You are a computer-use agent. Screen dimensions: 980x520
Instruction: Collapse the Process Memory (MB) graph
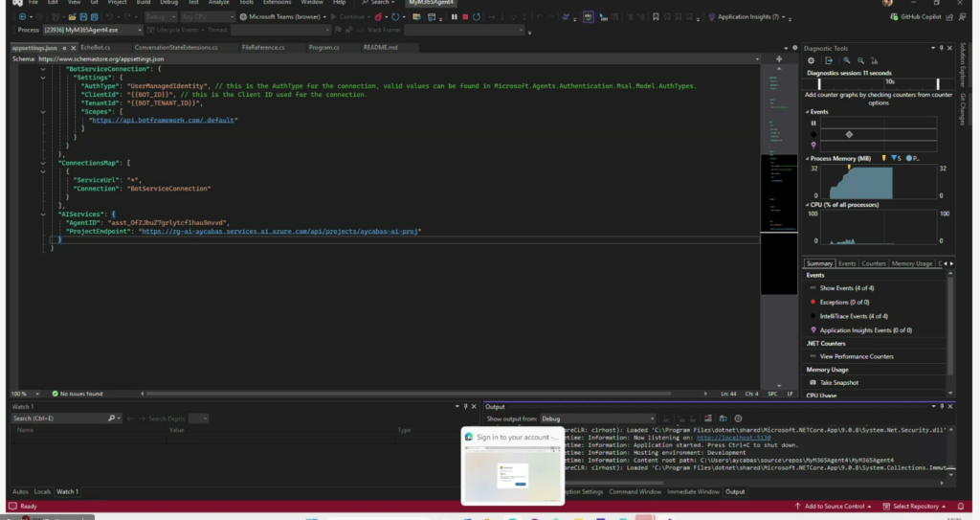coord(807,159)
